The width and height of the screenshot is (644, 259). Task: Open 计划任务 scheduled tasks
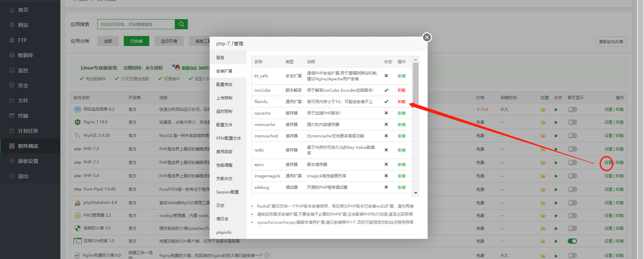[x=28, y=131]
